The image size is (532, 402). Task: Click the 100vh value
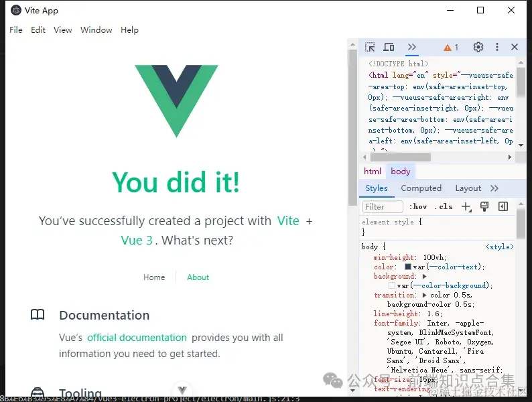434,257
